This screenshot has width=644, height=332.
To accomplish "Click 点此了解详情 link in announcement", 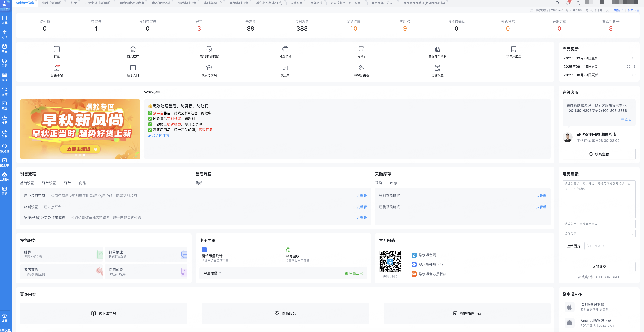I will click(159, 135).
